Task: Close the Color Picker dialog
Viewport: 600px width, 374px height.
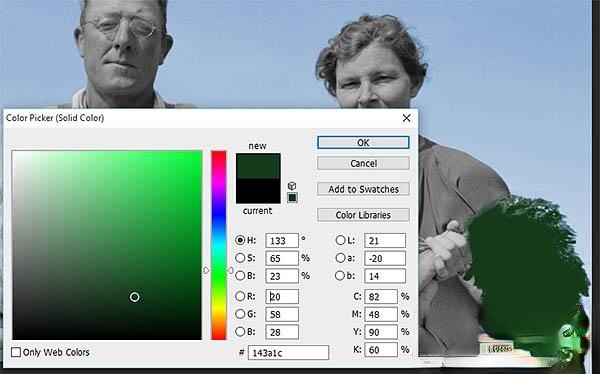Action: coord(406,118)
